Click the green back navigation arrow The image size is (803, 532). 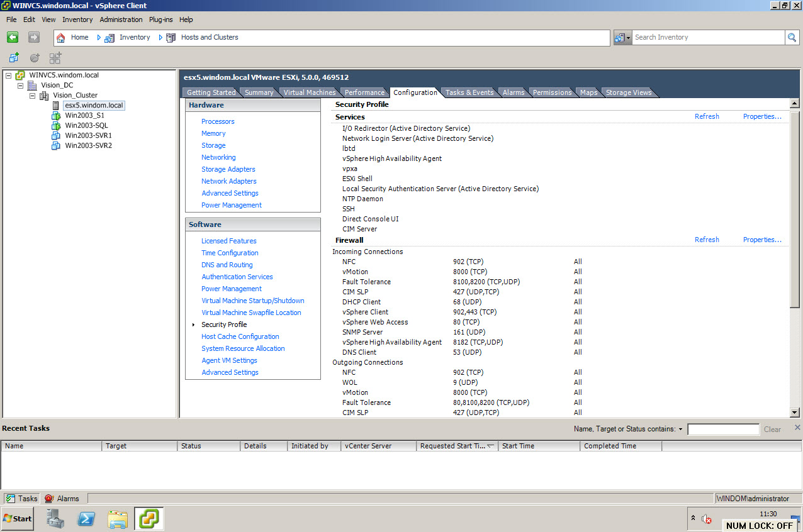13,38
